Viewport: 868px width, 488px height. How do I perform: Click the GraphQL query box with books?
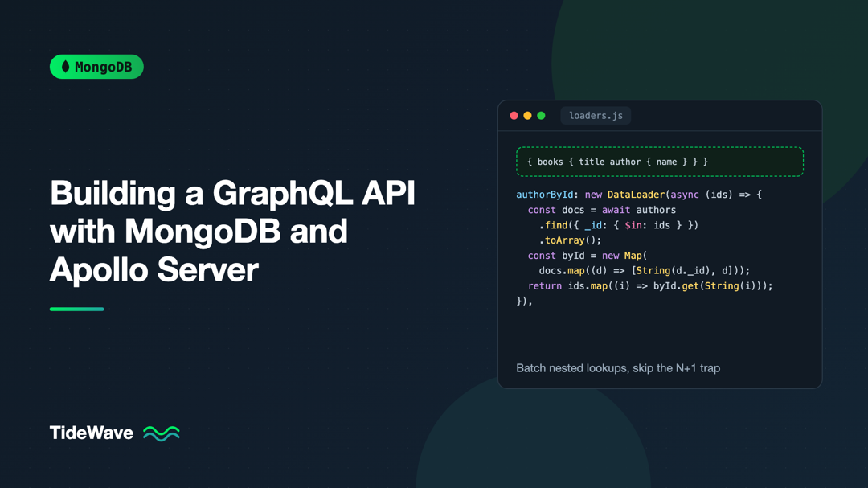pyautogui.click(x=660, y=162)
